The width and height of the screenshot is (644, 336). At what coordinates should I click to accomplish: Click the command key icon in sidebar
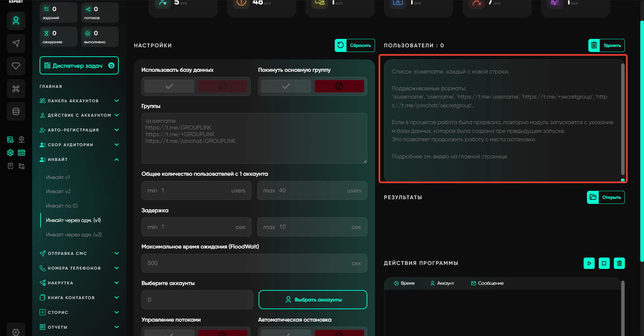point(16,89)
